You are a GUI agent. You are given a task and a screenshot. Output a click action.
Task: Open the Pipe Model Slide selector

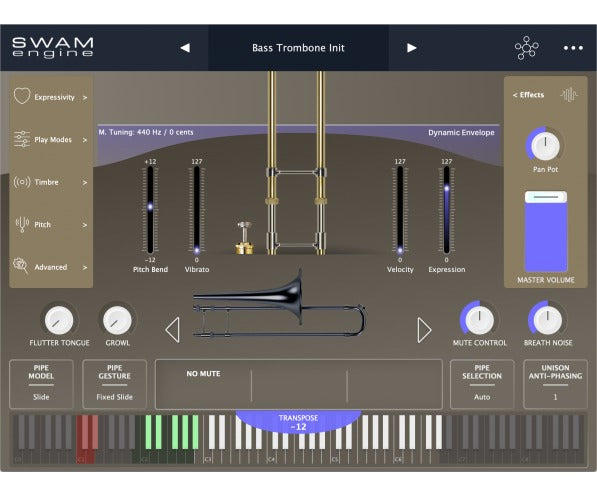click(x=41, y=384)
